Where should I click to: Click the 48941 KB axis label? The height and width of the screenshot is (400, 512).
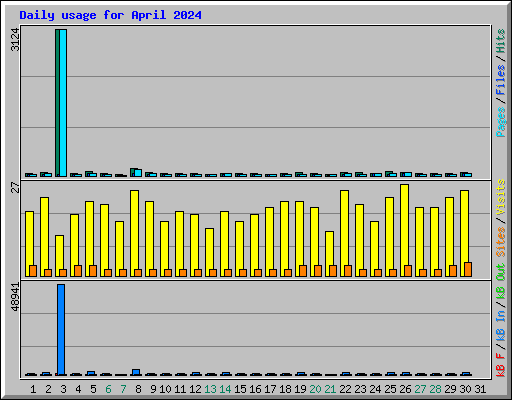[x=15, y=297]
